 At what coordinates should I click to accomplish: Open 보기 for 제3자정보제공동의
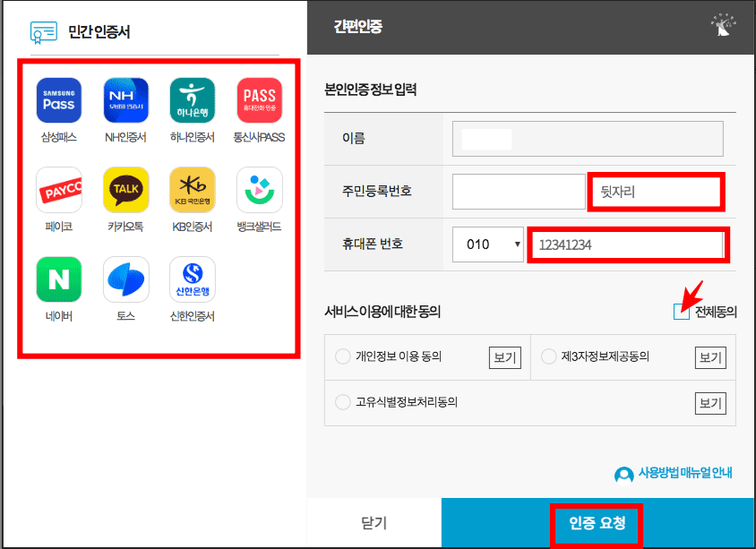[x=710, y=357]
